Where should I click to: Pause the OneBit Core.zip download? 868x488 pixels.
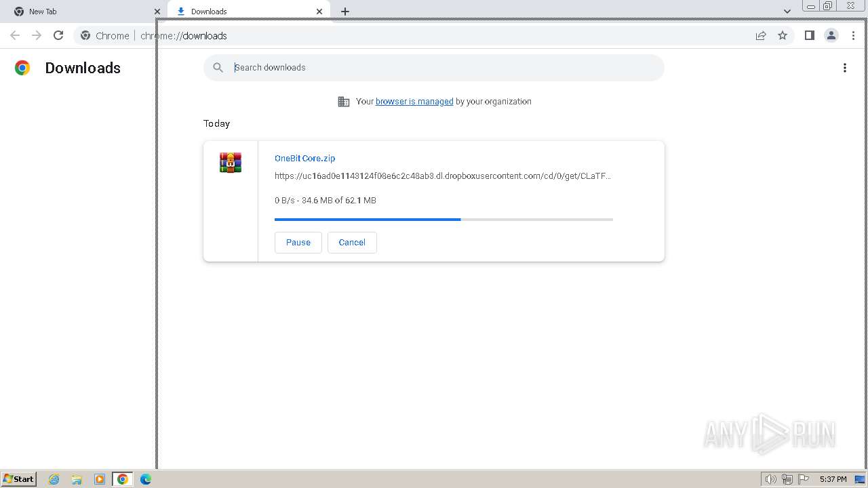click(x=298, y=243)
